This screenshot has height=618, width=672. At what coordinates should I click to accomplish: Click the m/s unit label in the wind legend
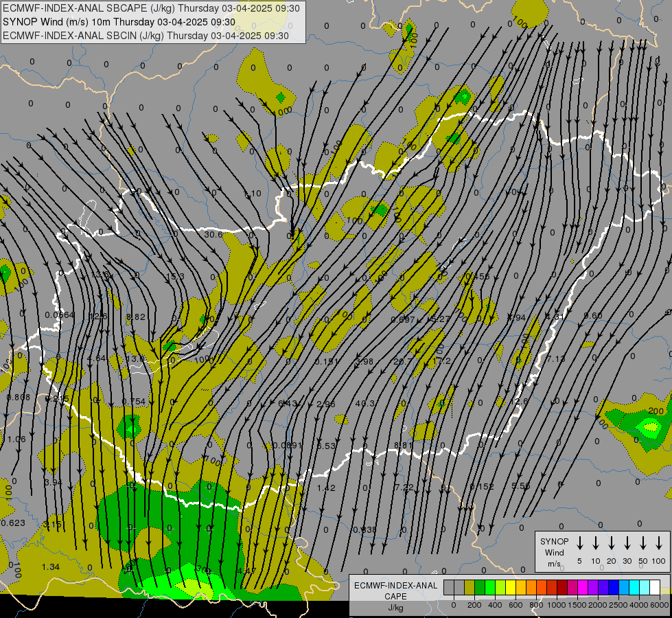pos(554,564)
